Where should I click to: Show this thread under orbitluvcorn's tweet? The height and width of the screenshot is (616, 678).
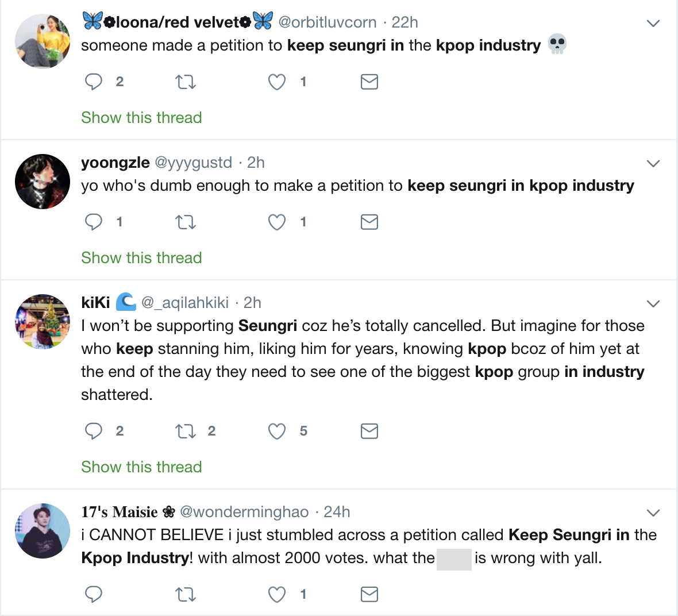(x=141, y=118)
